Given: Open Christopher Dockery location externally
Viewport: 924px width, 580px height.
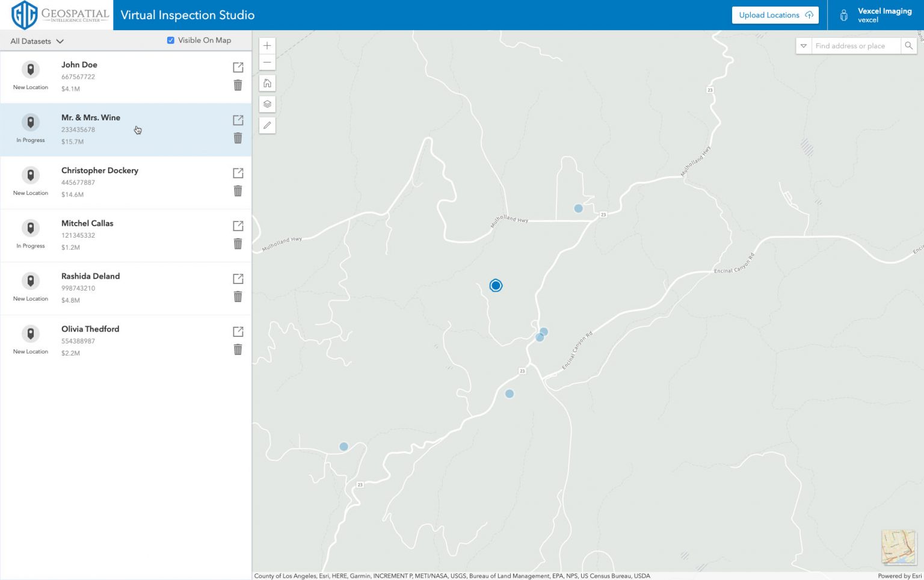Looking at the screenshot, I should pyautogui.click(x=238, y=173).
